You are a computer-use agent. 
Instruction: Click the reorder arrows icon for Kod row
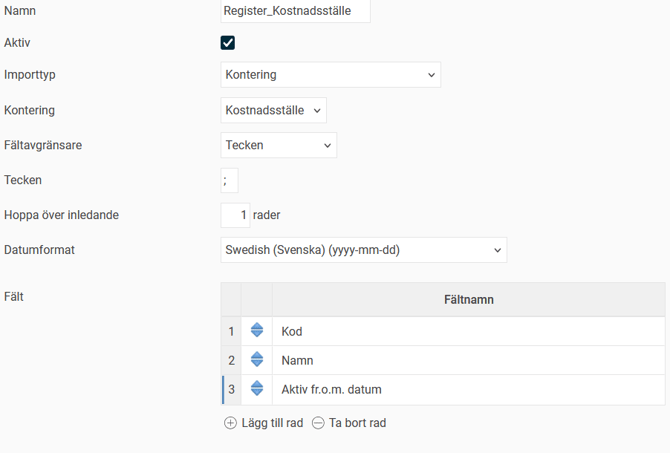[257, 331]
